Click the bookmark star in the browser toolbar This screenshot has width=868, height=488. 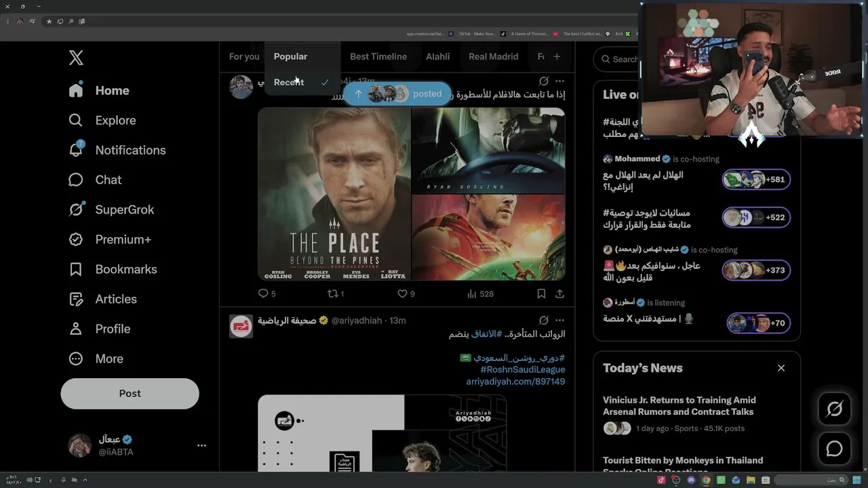49,22
